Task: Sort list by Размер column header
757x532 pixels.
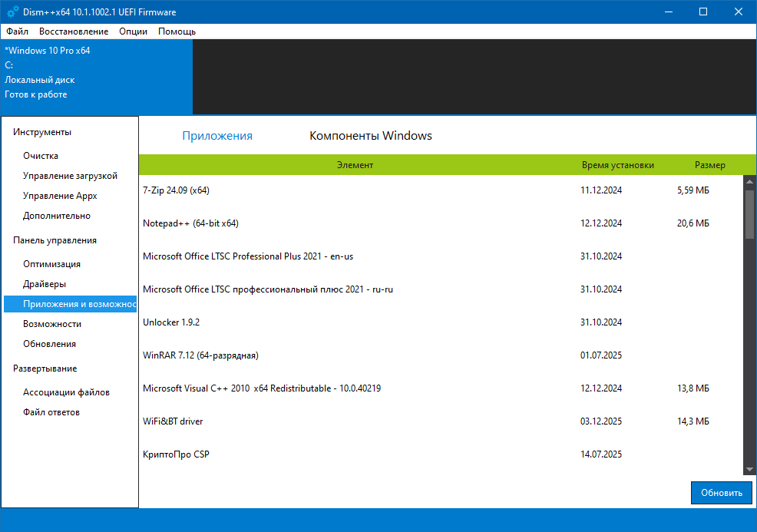Action: 709,165
